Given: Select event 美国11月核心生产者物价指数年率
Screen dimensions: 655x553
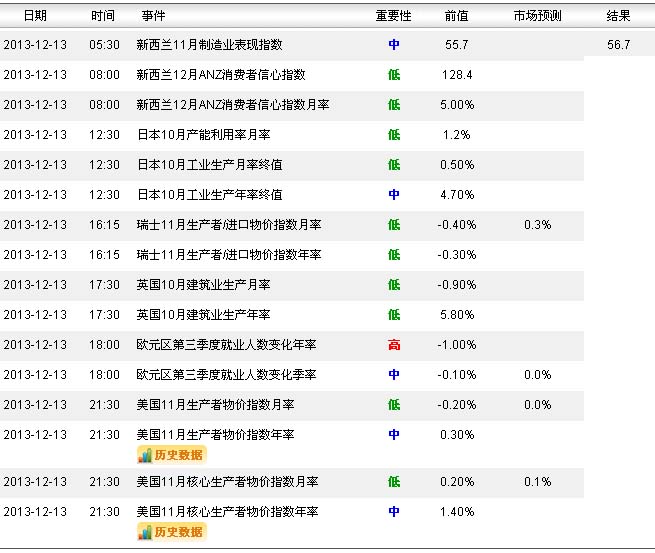Looking at the screenshot, I should (228, 512).
